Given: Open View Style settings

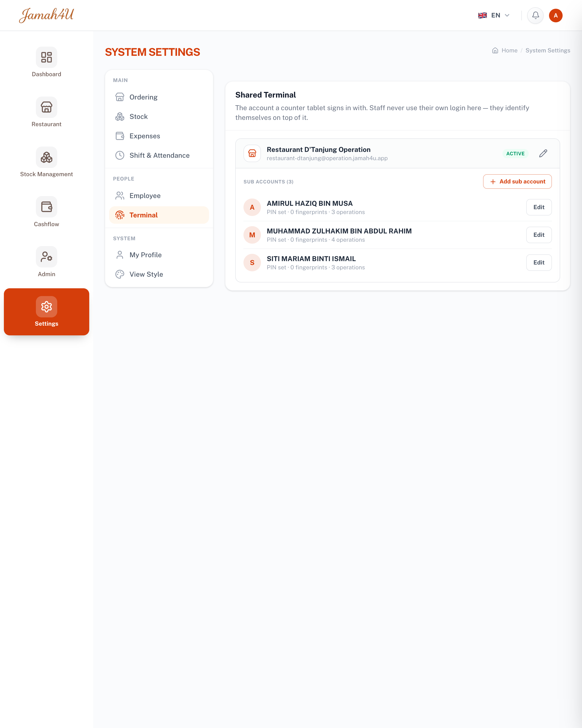Looking at the screenshot, I should pos(159,274).
